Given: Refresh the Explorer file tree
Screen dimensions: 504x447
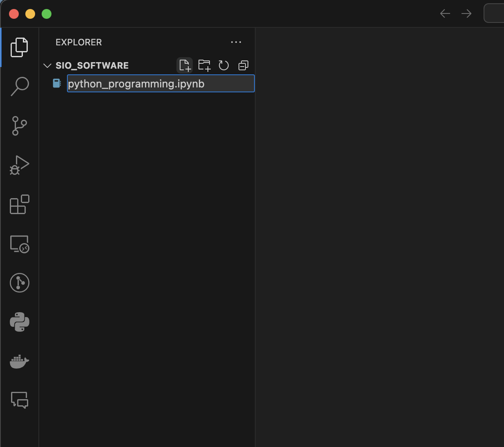Looking at the screenshot, I should (223, 65).
